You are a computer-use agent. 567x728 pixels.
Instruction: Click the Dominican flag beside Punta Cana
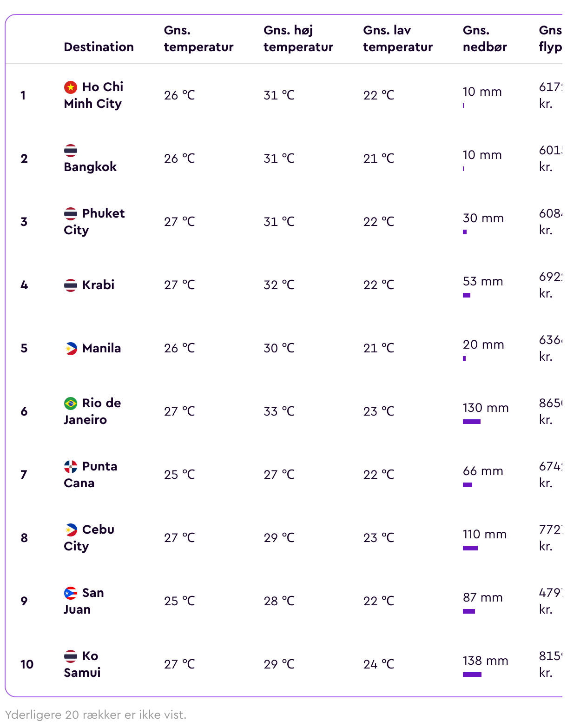(70, 466)
